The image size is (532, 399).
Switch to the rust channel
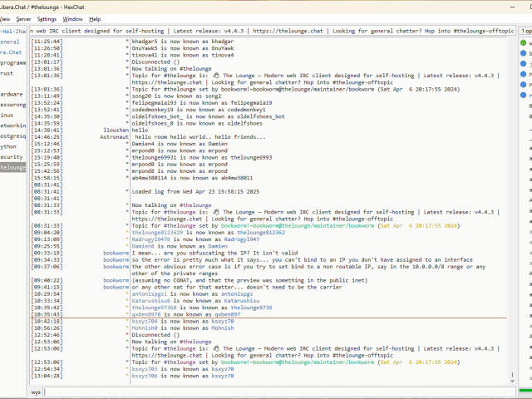tap(7, 72)
